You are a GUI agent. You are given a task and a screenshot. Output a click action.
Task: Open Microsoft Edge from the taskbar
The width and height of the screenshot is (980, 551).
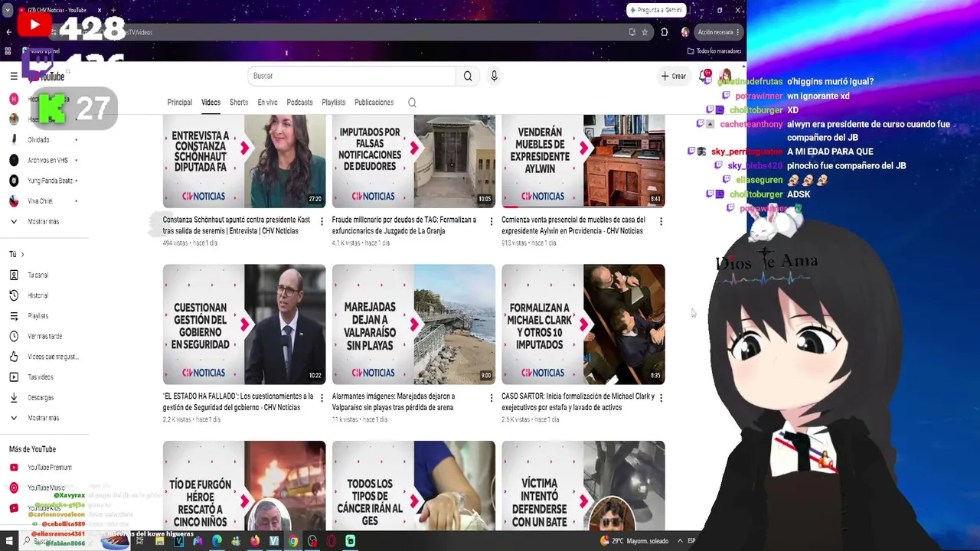(x=217, y=541)
